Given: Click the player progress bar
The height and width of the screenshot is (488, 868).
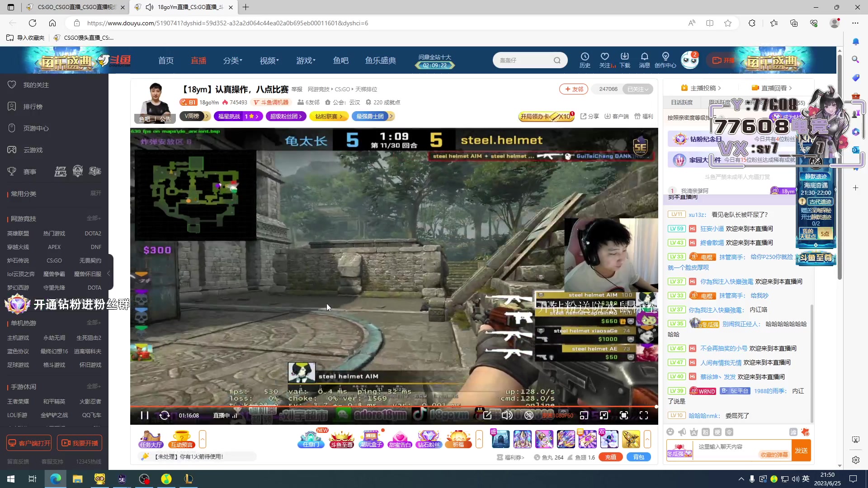Looking at the screenshot, I should point(393,407).
